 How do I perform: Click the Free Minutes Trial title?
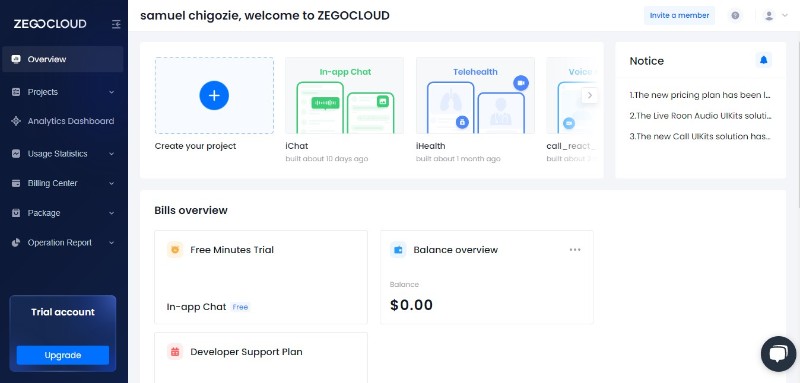(x=232, y=250)
